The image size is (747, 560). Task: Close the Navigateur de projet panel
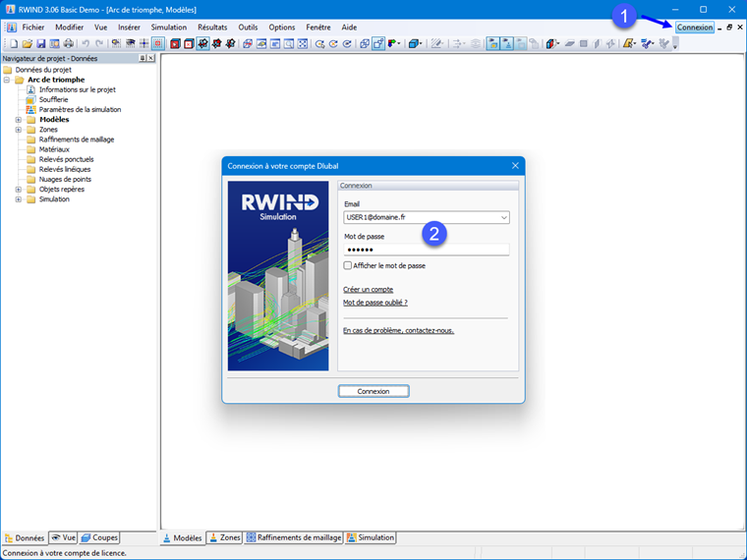[151, 58]
